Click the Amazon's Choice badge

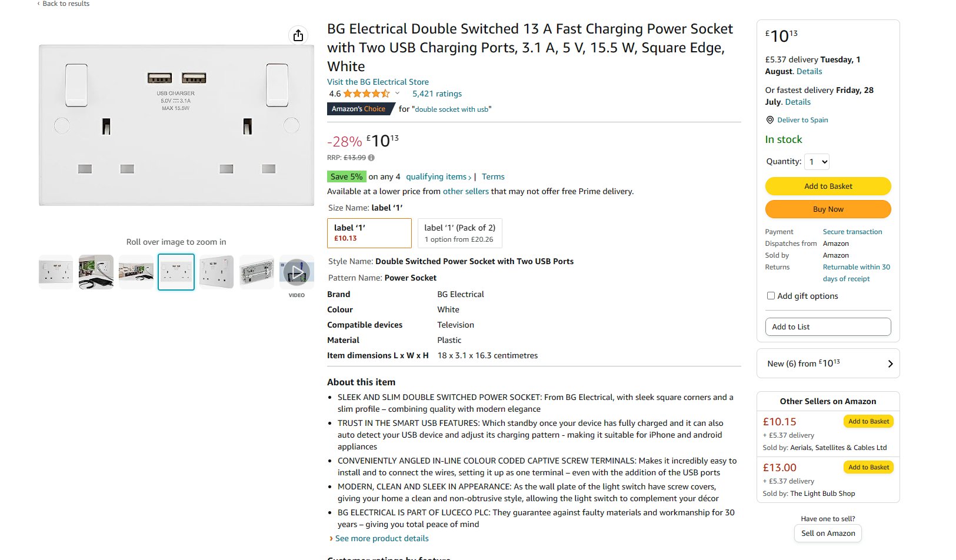(x=358, y=109)
